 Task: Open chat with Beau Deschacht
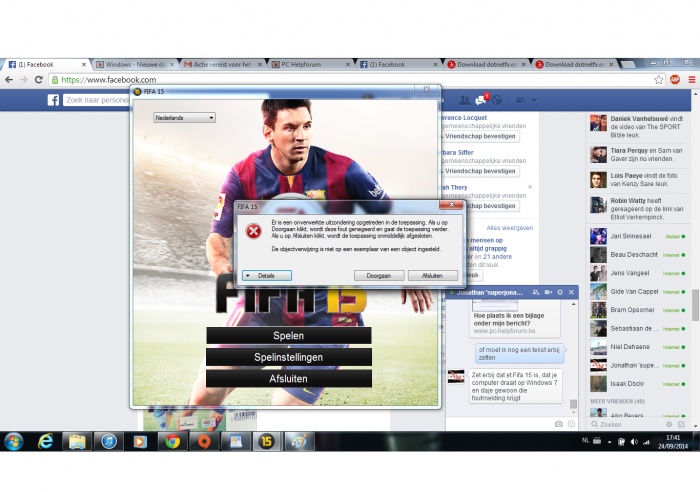(638, 254)
